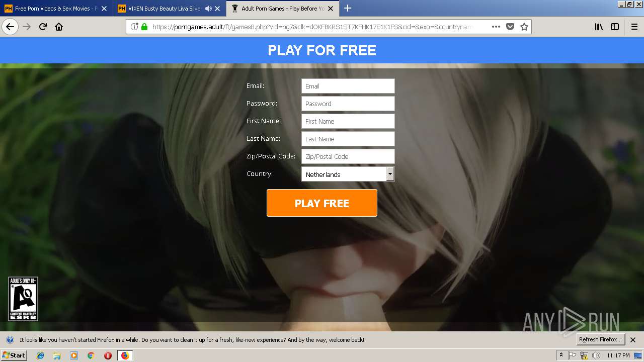
Task: Click the forward navigation arrow
Action: [x=27, y=27]
